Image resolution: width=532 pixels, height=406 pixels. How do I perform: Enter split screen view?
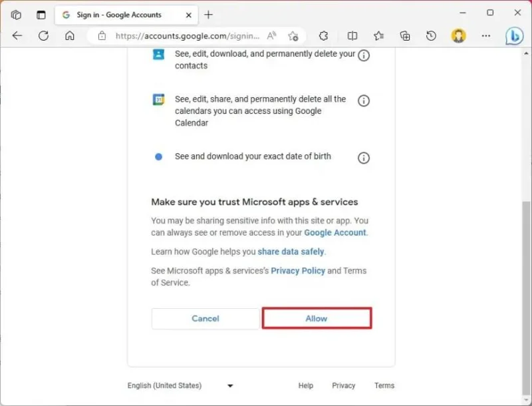pyautogui.click(x=352, y=36)
